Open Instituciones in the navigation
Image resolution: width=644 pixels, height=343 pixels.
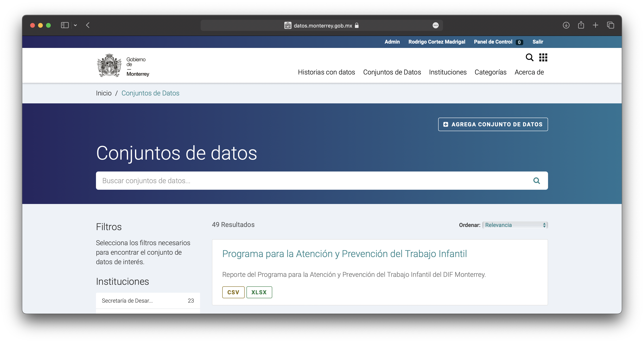(448, 72)
